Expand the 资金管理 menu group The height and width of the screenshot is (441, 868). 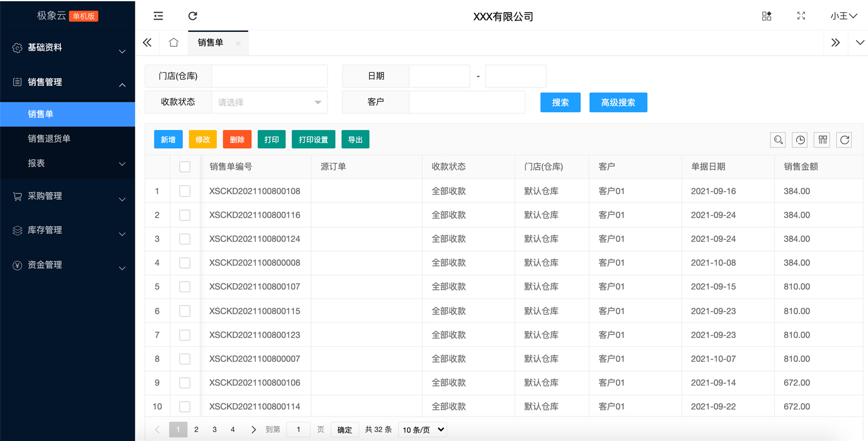coord(122,268)
